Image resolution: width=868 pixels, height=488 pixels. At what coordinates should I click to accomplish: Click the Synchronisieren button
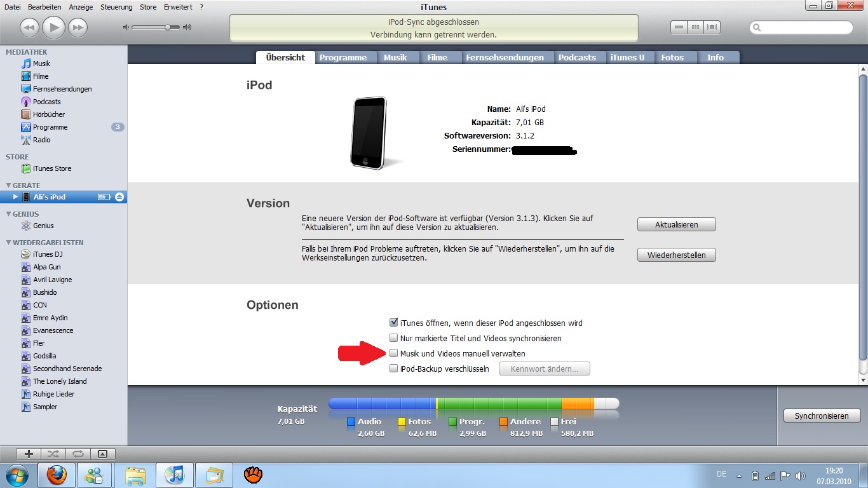click(822, 416)
